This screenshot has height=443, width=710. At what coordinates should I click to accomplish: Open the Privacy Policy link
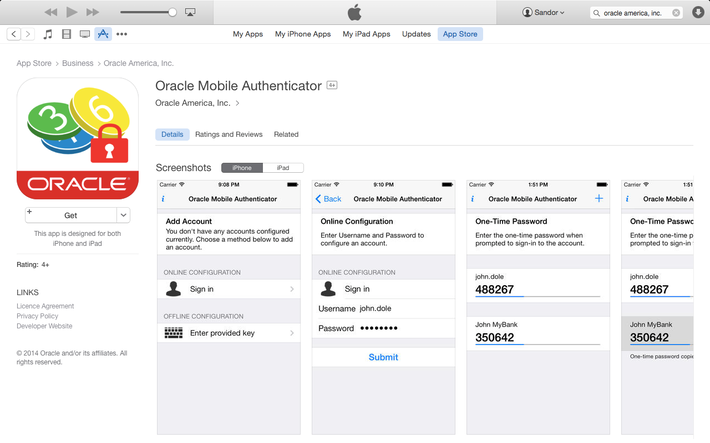point(38,316)
